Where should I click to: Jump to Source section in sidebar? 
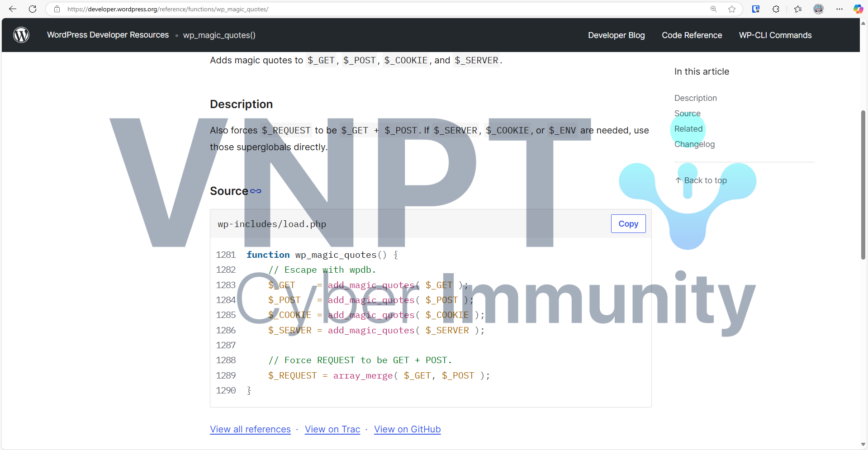point(687,114)
